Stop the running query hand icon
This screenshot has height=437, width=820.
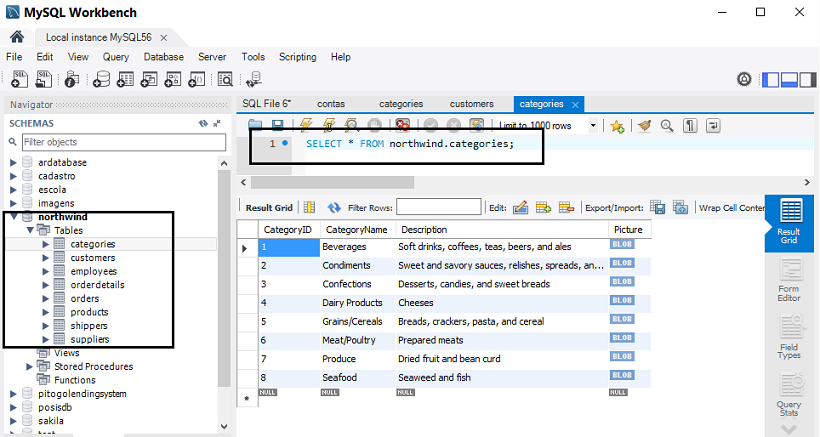[x=374, y=125]
